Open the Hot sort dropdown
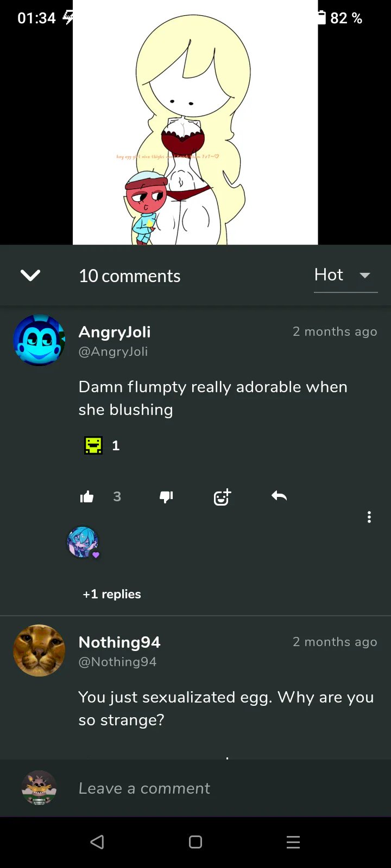 coord(345,276)
